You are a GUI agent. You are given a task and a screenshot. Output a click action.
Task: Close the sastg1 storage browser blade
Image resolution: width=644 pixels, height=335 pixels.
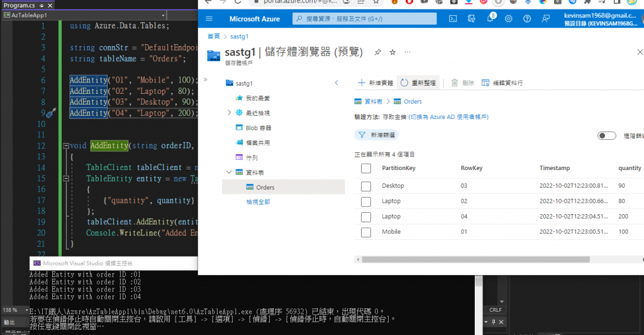click(x=640, y=52)
